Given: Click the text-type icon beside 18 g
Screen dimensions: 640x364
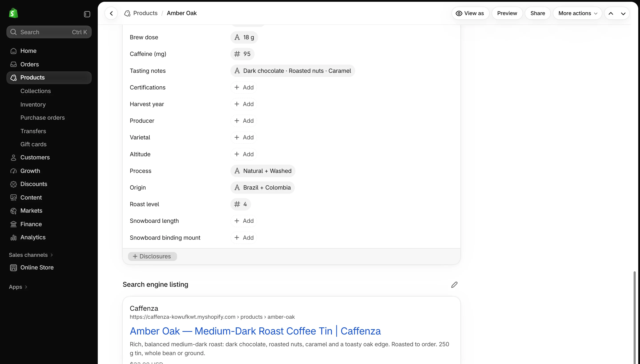Looking at the screenshot, I should coord(237,37).
